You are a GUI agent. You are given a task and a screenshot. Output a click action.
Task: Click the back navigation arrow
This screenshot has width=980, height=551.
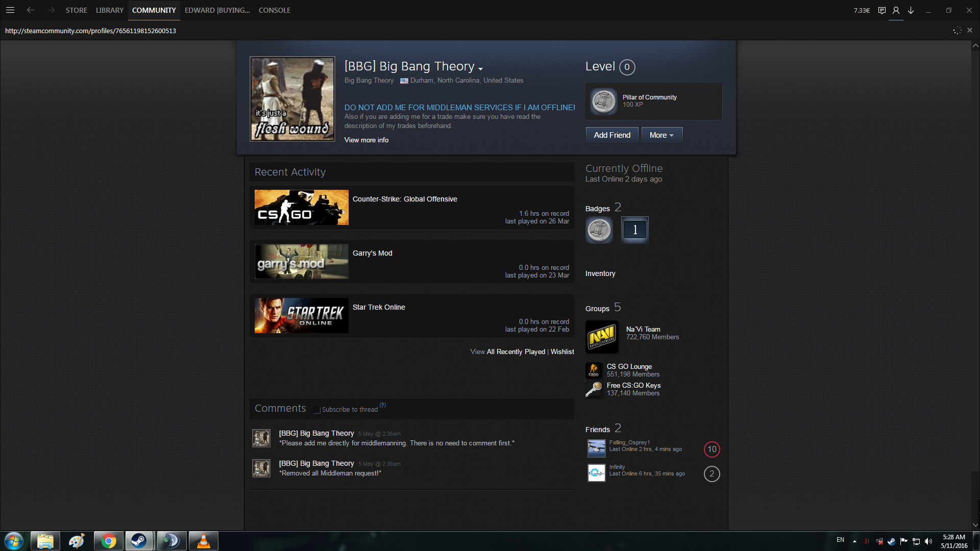pos(31,10)
